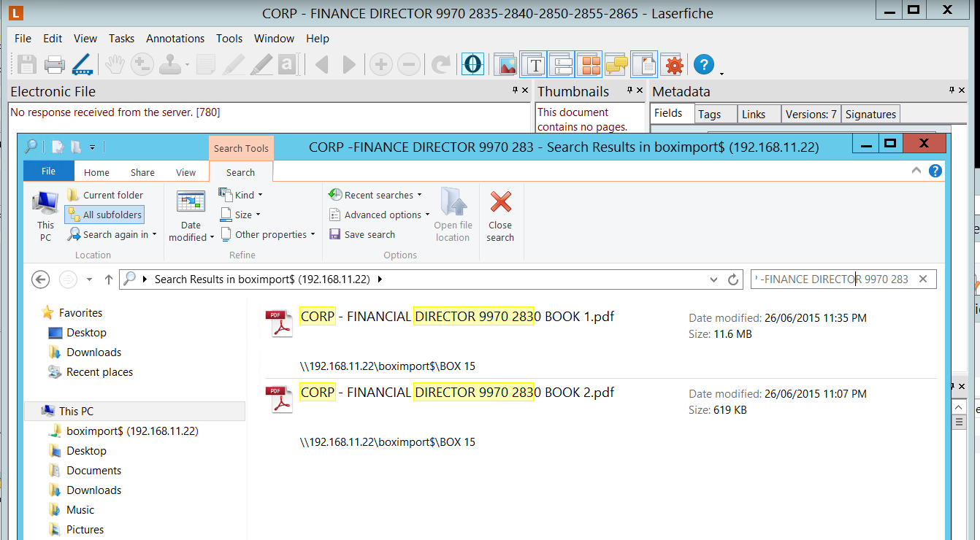The height and width of the screenshot is (540, 980).
Task: Expand the address bar previous locations dropdown
Action: tap(714, 279)
